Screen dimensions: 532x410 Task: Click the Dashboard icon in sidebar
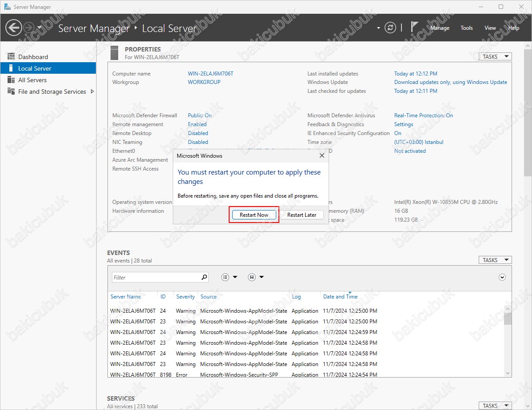(x=11, y=56)
